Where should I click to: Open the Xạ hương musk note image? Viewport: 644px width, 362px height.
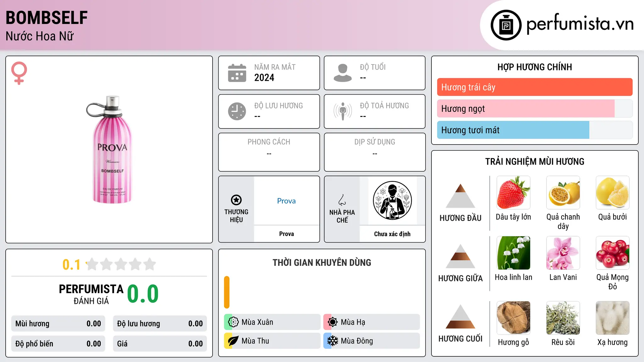[x=613, y=318]
